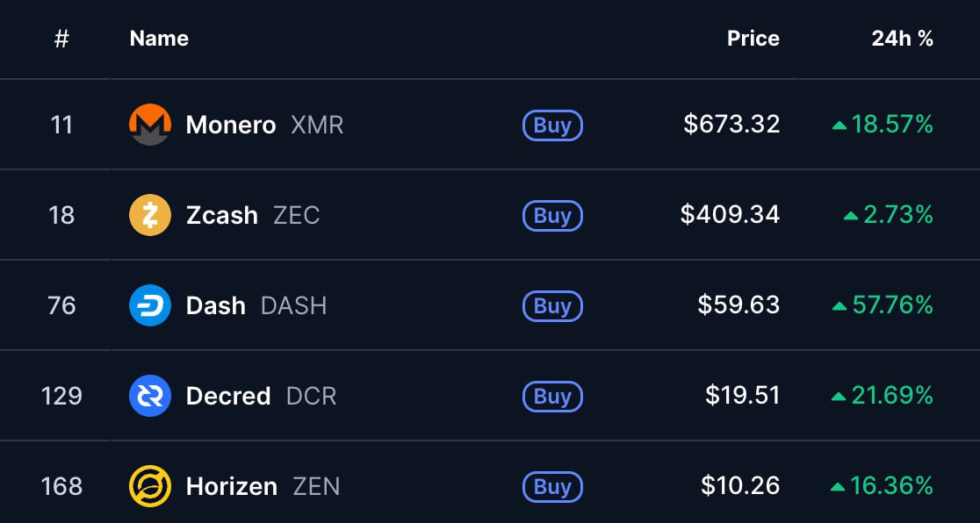Open the Monero name link

click(231, 125)
